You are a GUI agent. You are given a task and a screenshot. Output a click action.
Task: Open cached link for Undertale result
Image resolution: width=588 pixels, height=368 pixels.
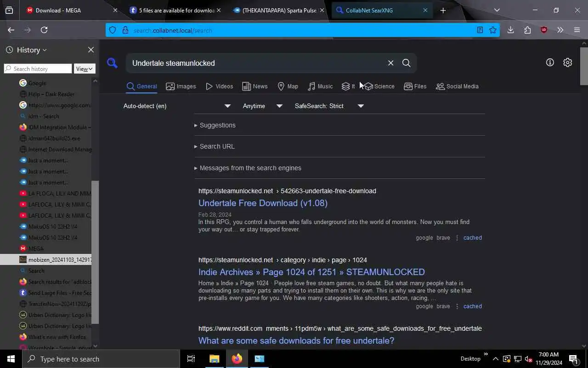[x=473, y=238]
